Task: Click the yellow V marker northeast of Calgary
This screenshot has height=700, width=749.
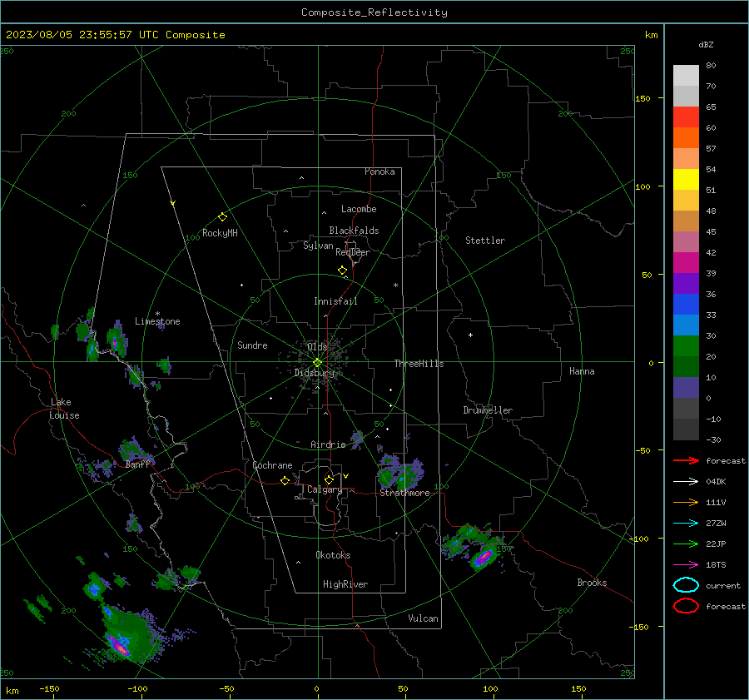Action: (x=346, y=476)
